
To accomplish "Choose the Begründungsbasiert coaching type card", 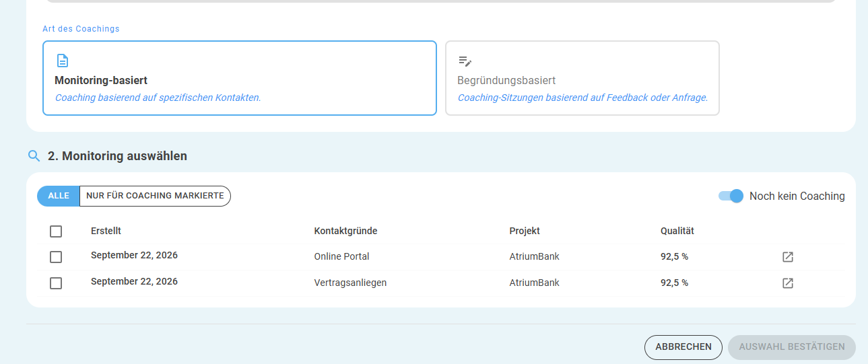I will (x=582, y=78).
